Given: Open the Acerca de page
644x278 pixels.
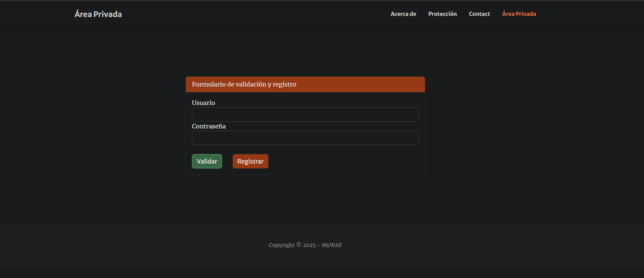Looking at the screenshot, I should pyautogui.click(x=403, y=14).
